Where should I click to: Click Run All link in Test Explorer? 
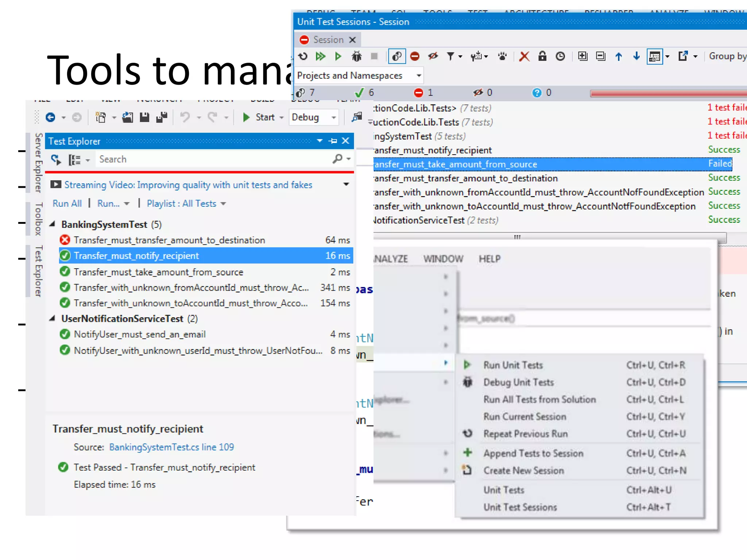click(x=67, y=203)
